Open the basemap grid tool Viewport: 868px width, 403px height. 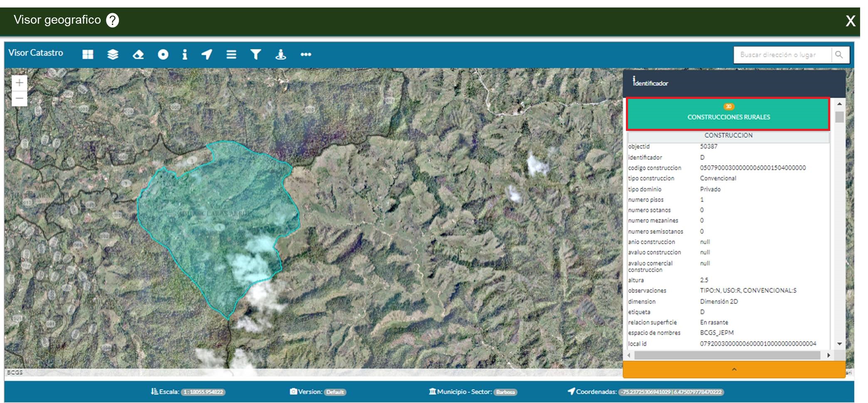88,54
